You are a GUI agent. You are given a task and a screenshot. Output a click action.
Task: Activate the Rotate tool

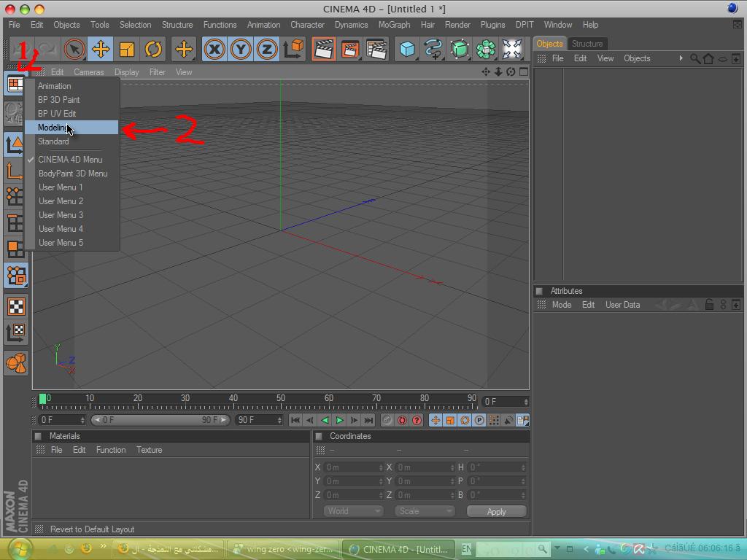coord(153,49)
